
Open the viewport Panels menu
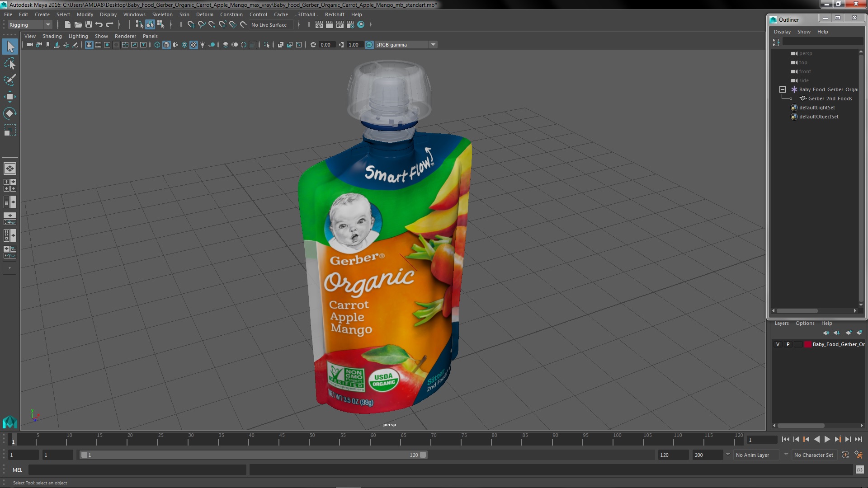(150, 36)
